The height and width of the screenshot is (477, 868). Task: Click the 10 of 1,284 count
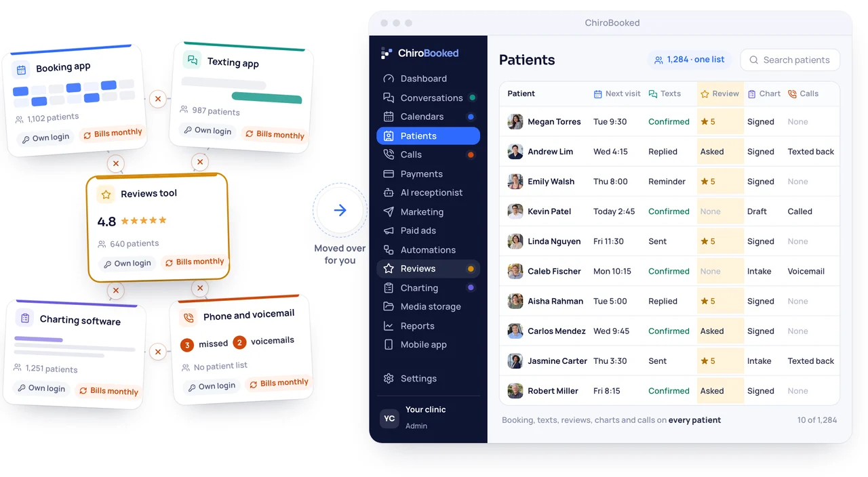(817, 420)
